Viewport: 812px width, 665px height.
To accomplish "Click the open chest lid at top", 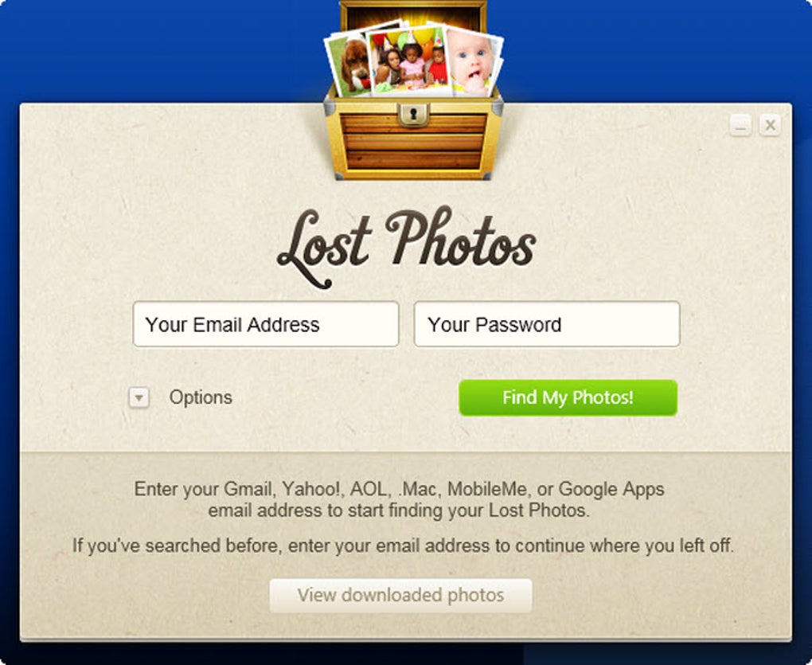I will (413, 14).
